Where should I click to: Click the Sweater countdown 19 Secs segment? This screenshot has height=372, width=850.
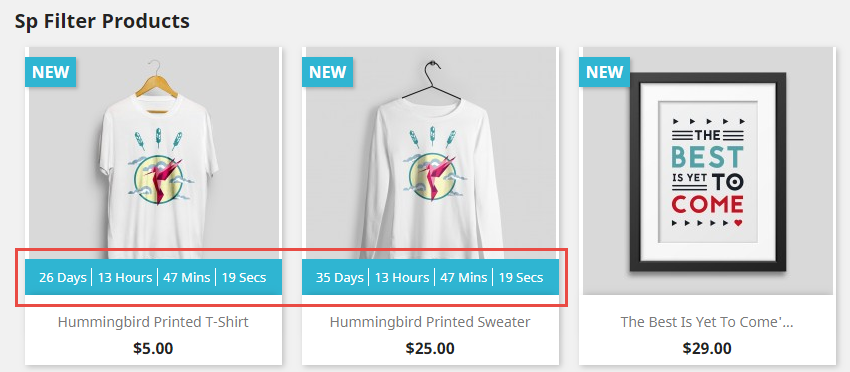[x=521, y=278]
